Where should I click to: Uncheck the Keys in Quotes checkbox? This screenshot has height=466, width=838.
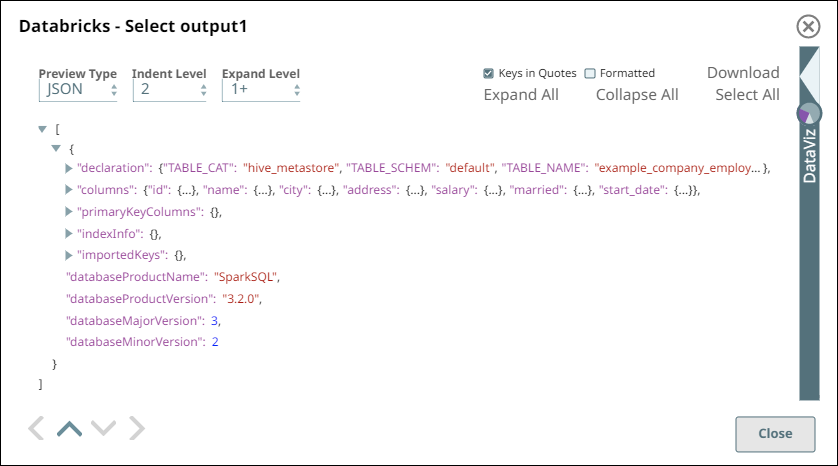pyautogui.click(x=488, y=73)
